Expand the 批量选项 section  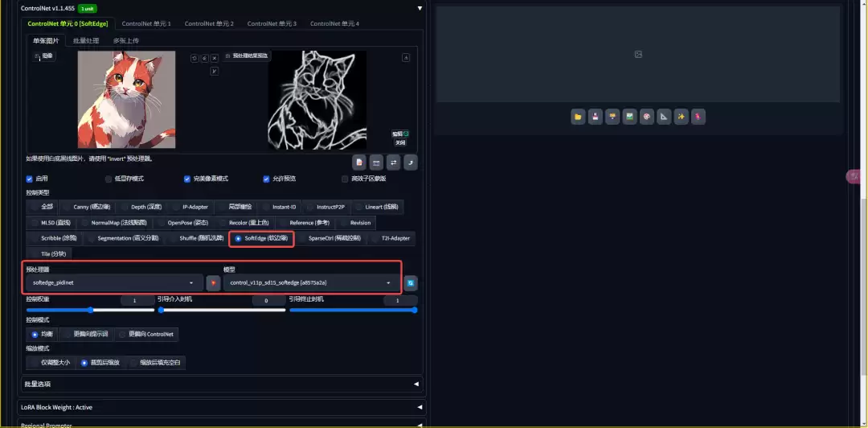click(x=222, y=385)
